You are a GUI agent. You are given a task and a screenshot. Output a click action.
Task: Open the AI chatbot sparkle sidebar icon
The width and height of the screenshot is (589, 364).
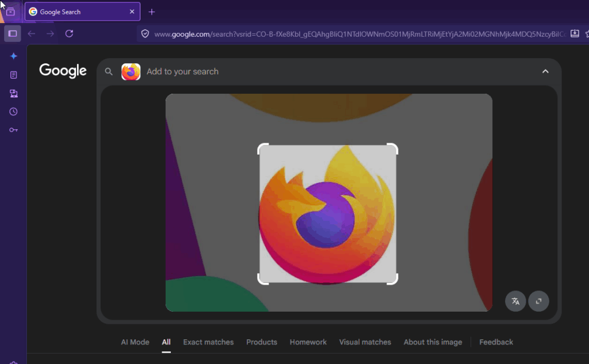[x=14, y=56]
